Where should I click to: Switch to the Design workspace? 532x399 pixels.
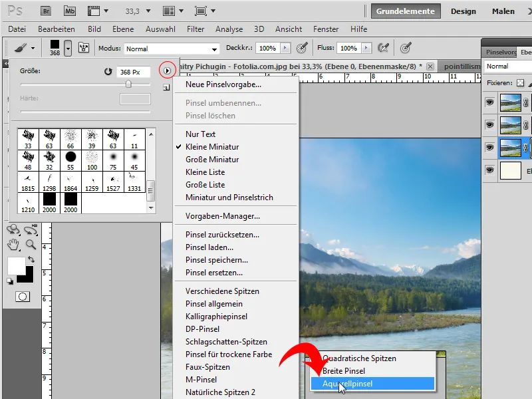click(x=463, y=11)
